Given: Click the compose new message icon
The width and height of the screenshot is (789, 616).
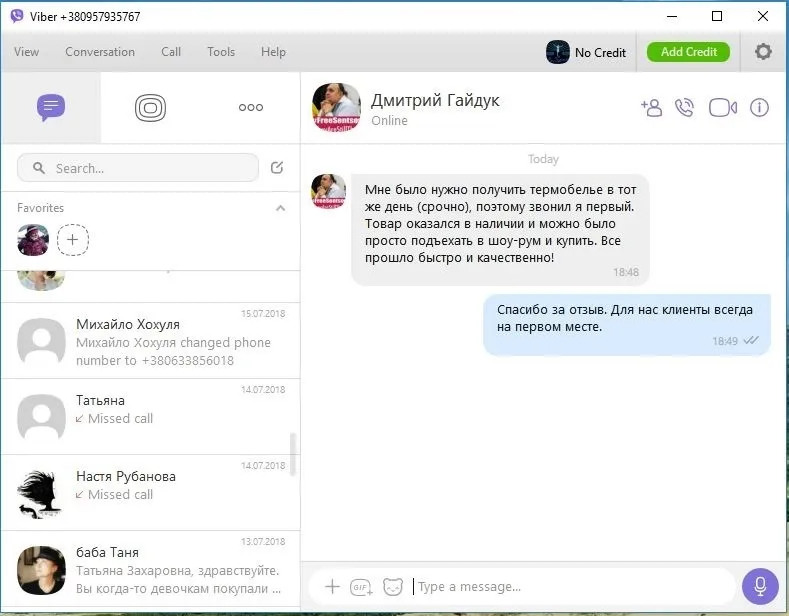Looking at the screenshot, I should point(277,168).
